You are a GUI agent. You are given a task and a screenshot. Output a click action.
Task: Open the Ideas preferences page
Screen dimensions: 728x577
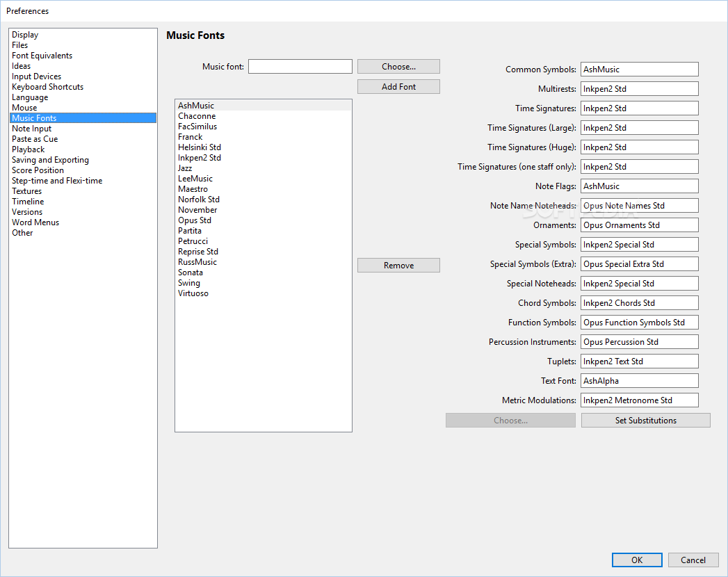83,66
